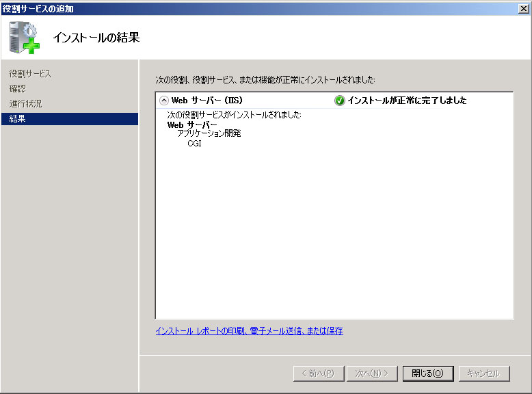Click the 次へ(N) > button
This screenshot has height=394, width=532.
pos(372,373)
